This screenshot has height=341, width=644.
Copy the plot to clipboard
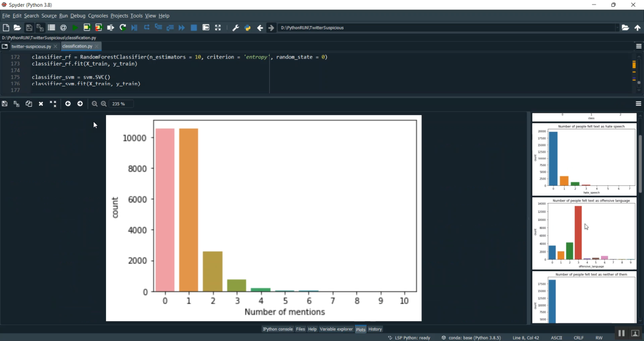click(x=28, y=104)
